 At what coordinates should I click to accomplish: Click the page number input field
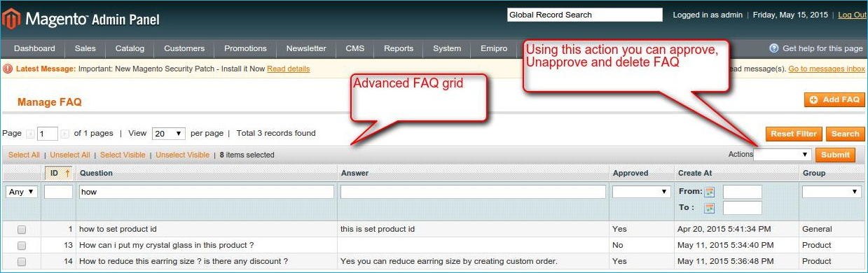pos(48,134)
